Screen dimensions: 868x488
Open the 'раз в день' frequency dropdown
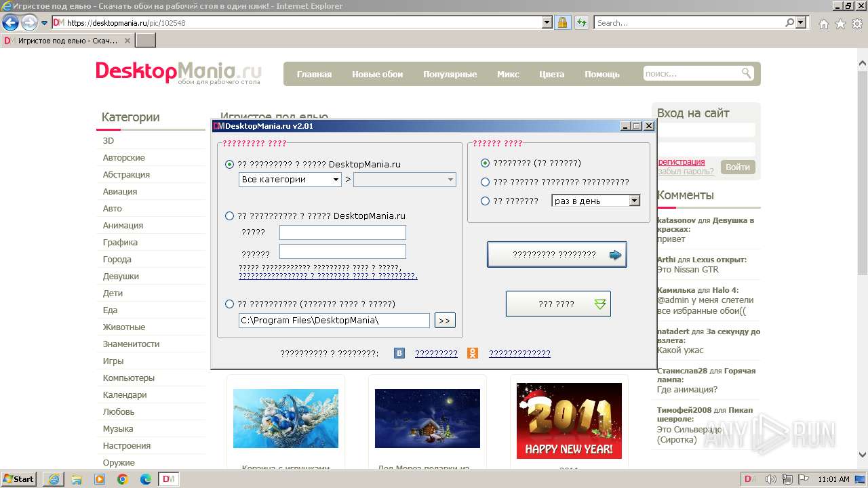(x=596, y=201)
